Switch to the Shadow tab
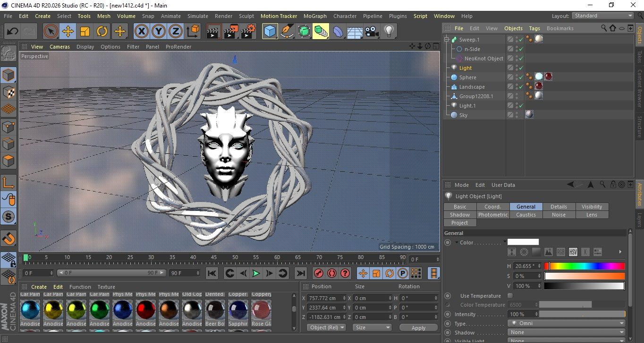The width and height of the screenshot is (644, 343). [x=459, y=215]
